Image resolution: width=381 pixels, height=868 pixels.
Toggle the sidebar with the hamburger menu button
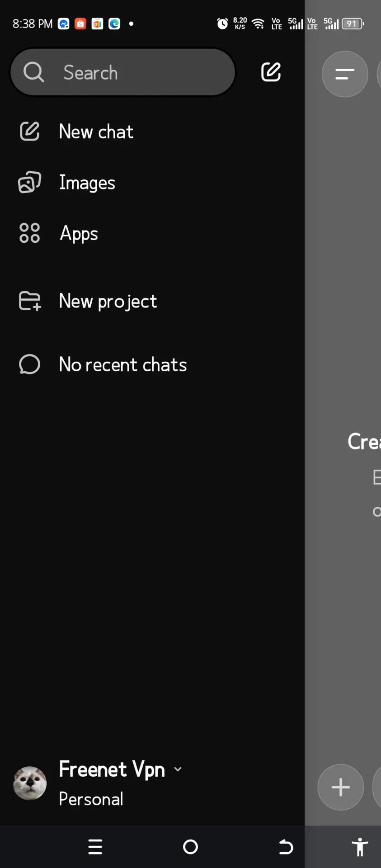click(x=345, y=74)
